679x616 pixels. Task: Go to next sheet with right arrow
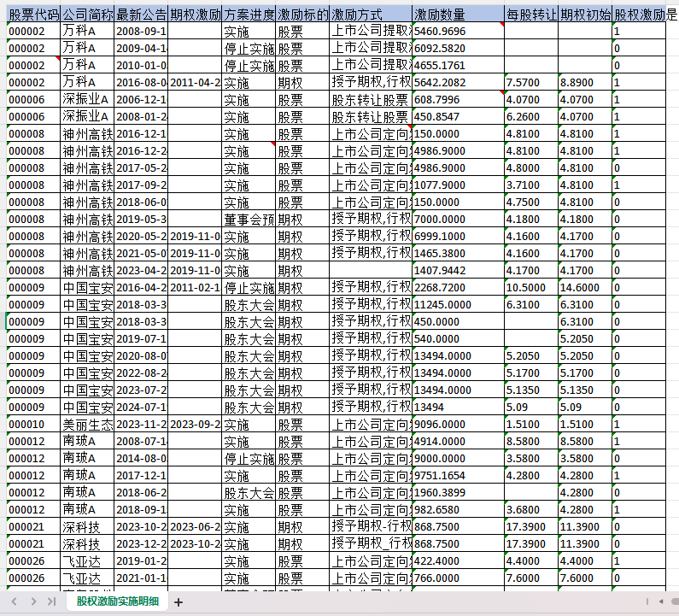click(x=33, y=601)
